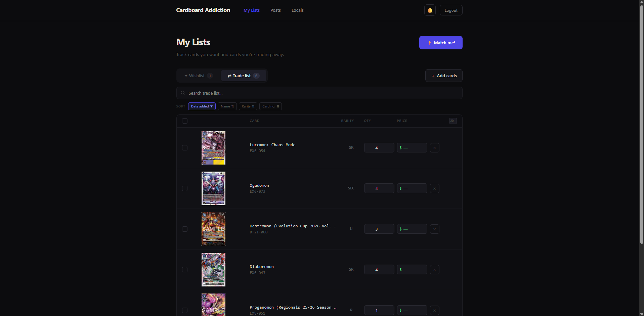
Task: Set a price for Diaboromon
Action: click(412, 270)
